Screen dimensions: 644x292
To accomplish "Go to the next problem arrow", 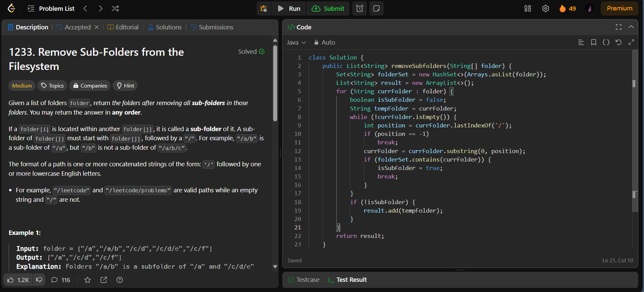I will tap(101, 9).
